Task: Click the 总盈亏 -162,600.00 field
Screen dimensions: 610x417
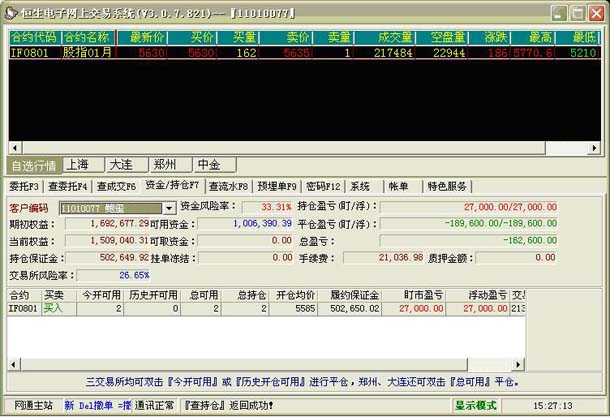Action: click(468, 240)
